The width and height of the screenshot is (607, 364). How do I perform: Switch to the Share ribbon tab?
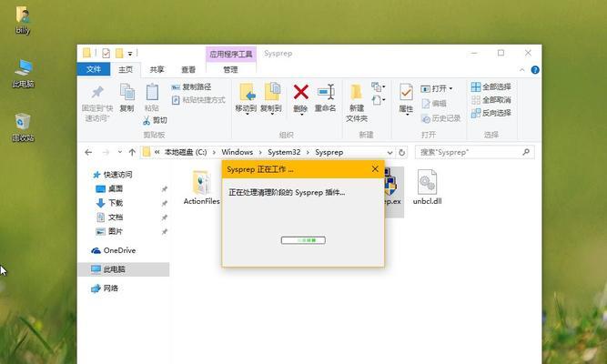click(157, 69)
